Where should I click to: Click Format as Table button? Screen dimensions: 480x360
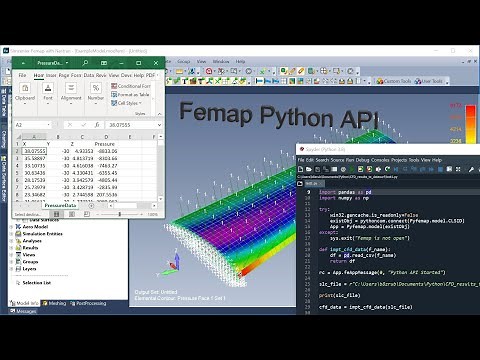[130, 95]
